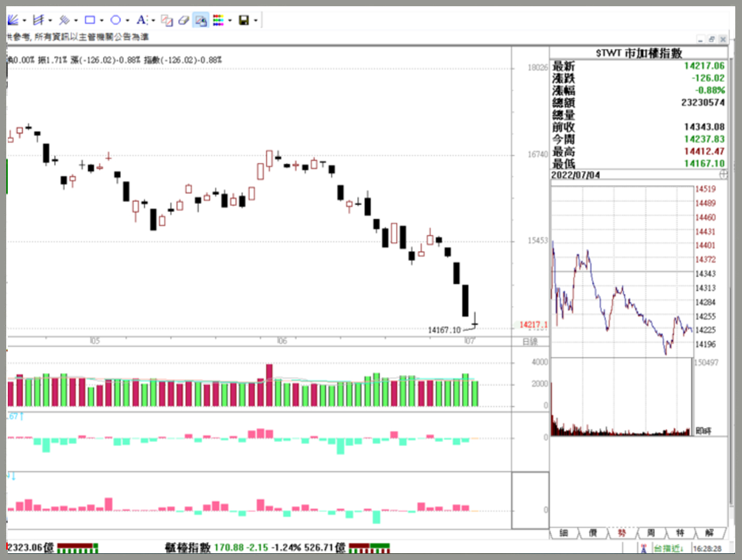Screen dimensions: 742x560
Task: Click the 最新 value 14217.06
Action: tap(704, 66)
